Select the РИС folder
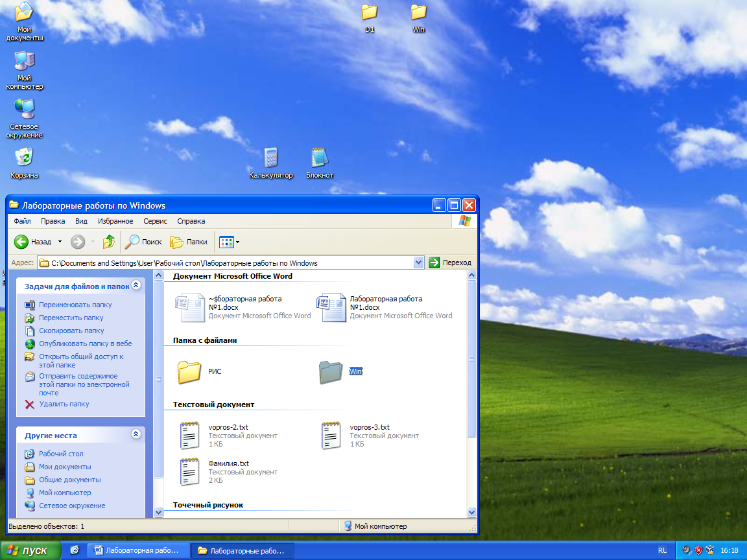Image resolution: width=747 pixels, height=560 pixels. [199, 371]
